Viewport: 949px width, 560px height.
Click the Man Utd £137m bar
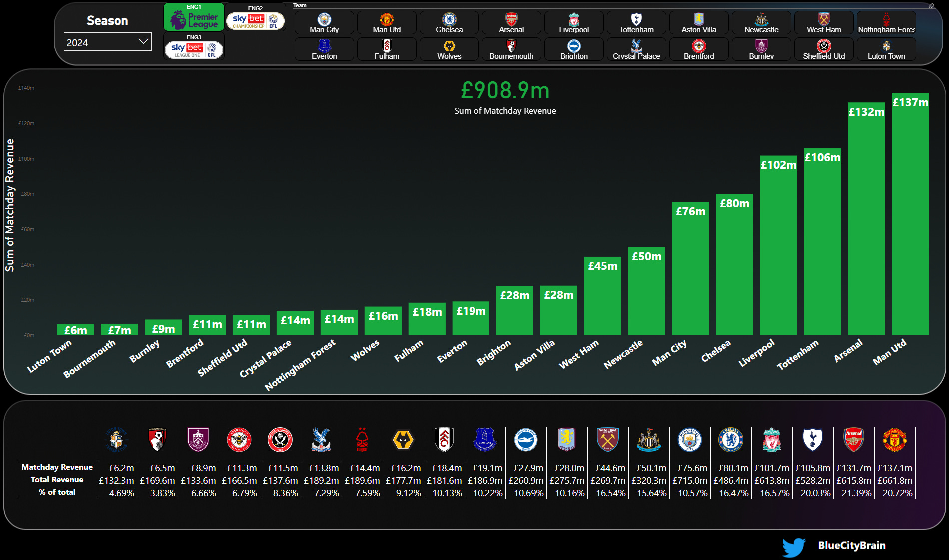point(911,214)
